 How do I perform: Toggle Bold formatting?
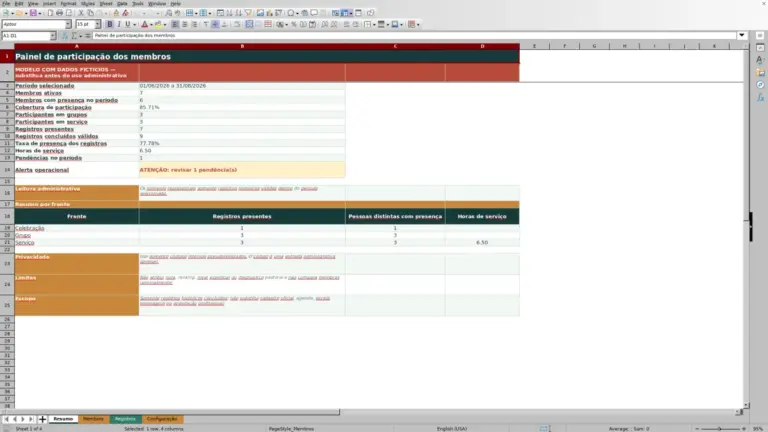coord(110,24)
